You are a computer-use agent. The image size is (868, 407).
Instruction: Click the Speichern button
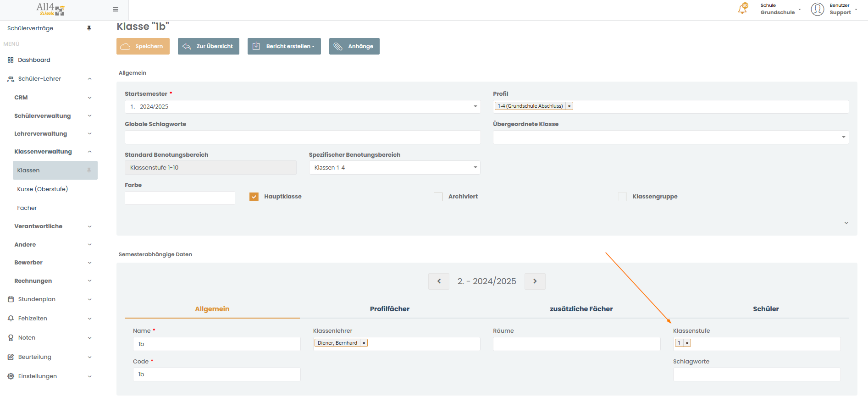[143, 46]
